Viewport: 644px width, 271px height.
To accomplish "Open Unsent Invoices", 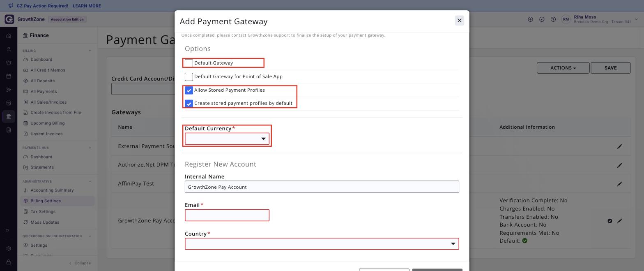I will pyautogui.click(x=46, y=134).
